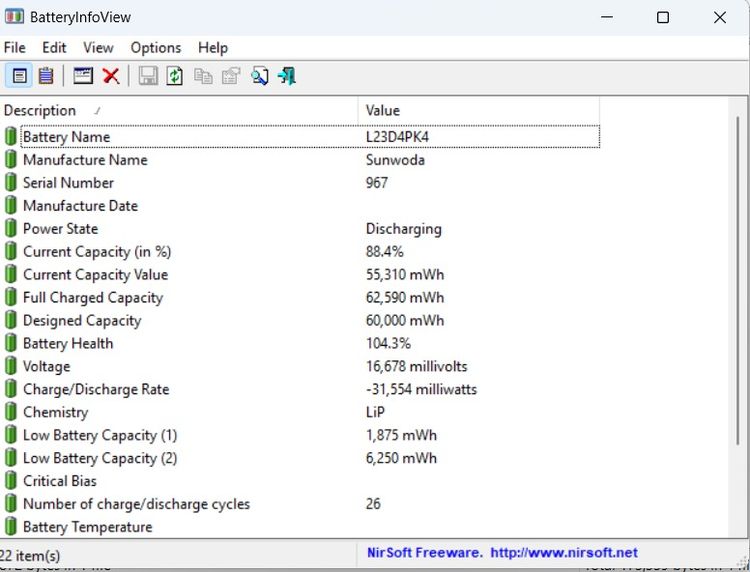Select the Full Charged Capacity row
The width and height of the screenshot is (750, 572).
click(x=299, y=297)
